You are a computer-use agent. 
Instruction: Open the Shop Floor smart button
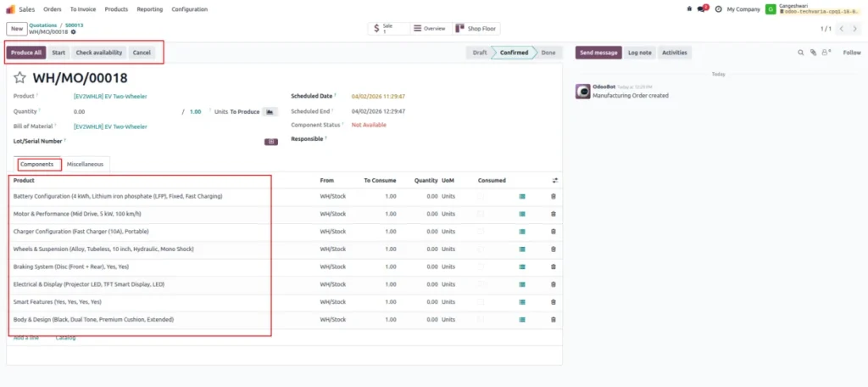[476, 28]
